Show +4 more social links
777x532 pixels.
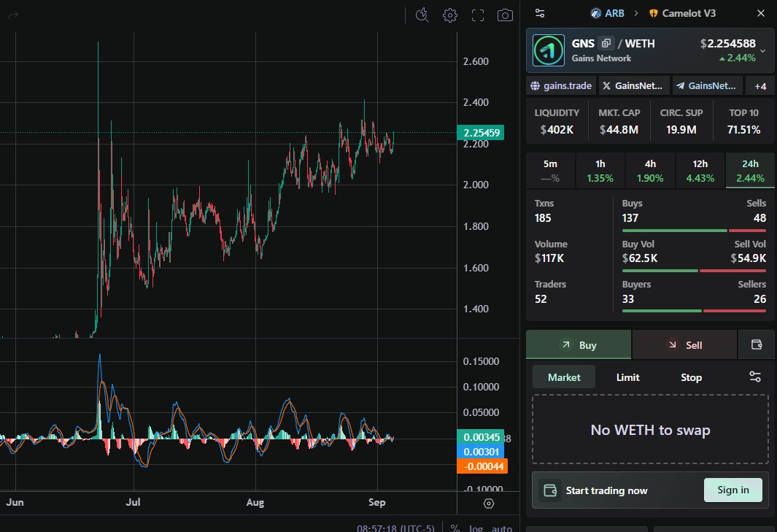click(760, 86)
